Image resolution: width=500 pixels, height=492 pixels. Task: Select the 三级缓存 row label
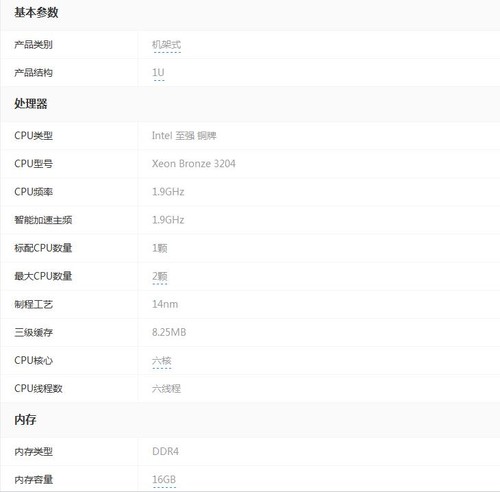(x=33, y=332)
